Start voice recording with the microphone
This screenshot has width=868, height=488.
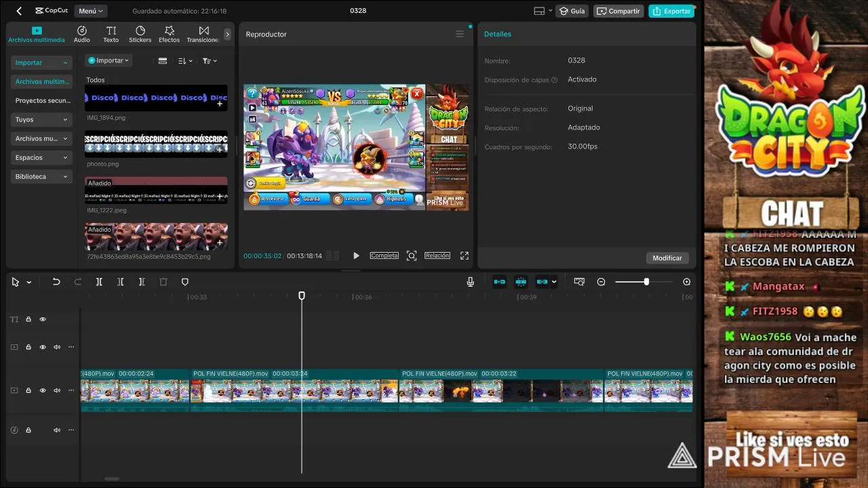coord(470,282)
